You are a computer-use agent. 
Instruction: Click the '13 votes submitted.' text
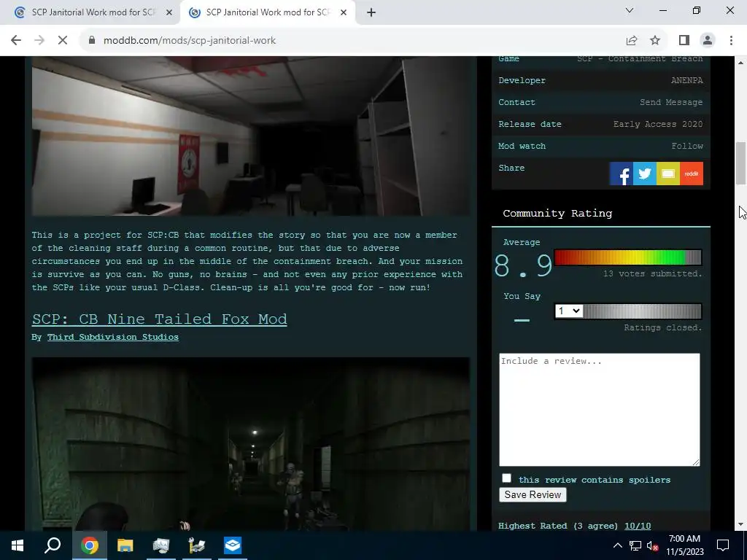pos(653,274)
